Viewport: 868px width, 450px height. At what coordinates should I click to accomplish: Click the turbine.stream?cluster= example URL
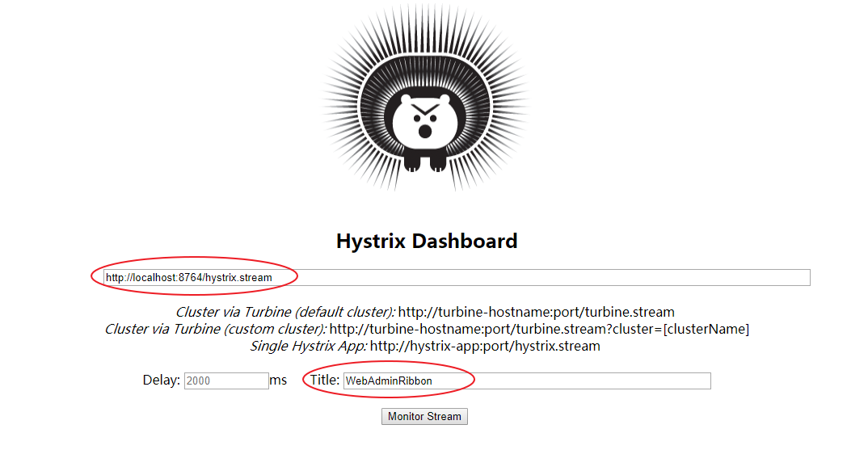click(496, 330)
